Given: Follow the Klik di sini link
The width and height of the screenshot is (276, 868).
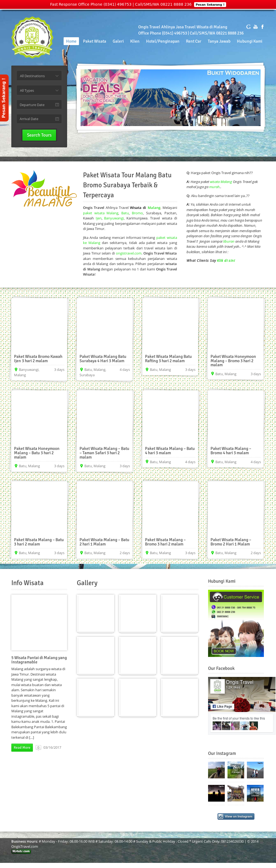Looking at the screenshot, I should tap(226, 260).
